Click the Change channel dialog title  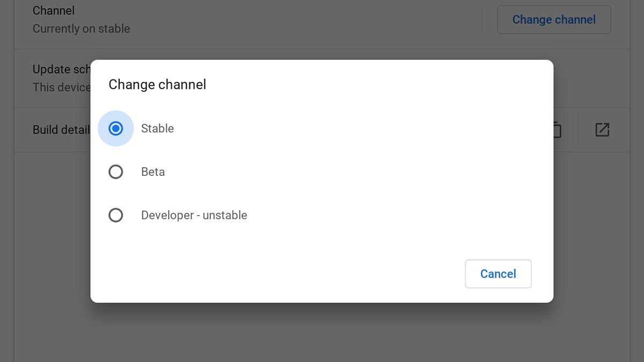[x=157, y=84]
